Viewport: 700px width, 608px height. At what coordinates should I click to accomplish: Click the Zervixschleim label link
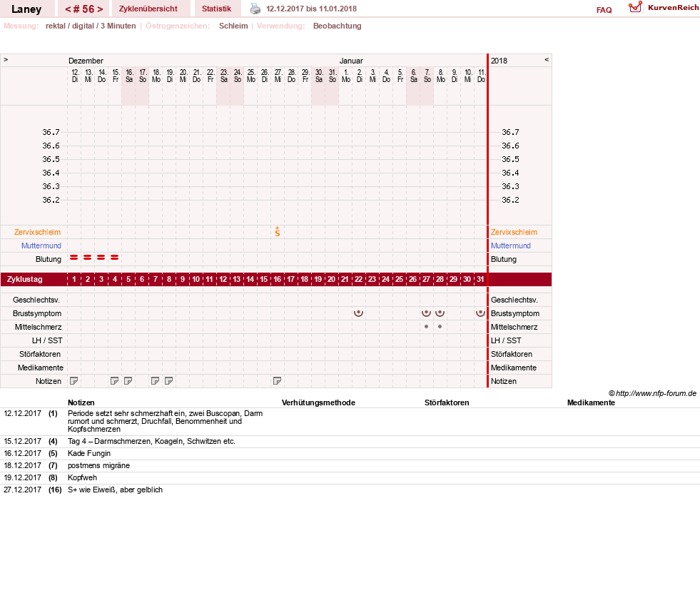38,232
